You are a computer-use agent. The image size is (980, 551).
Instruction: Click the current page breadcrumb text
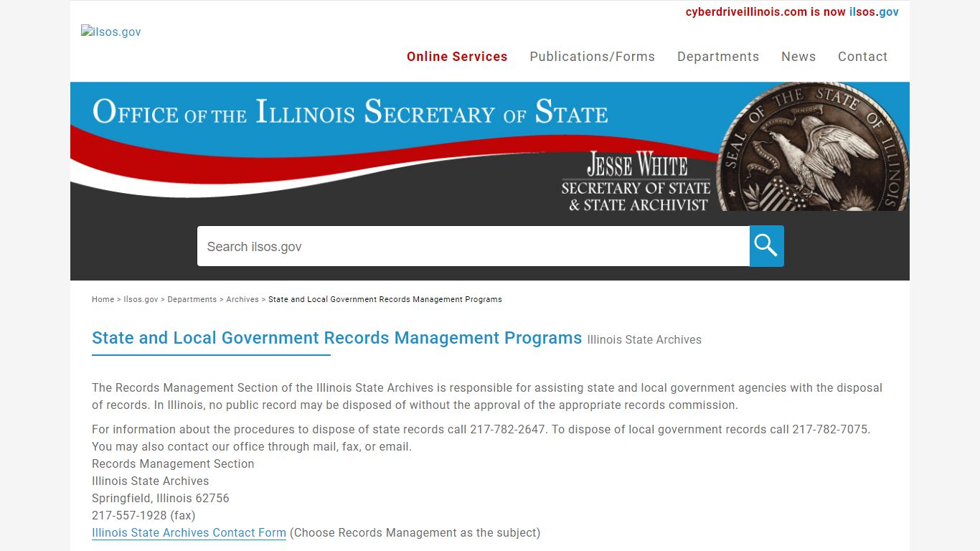click(385, 299)
